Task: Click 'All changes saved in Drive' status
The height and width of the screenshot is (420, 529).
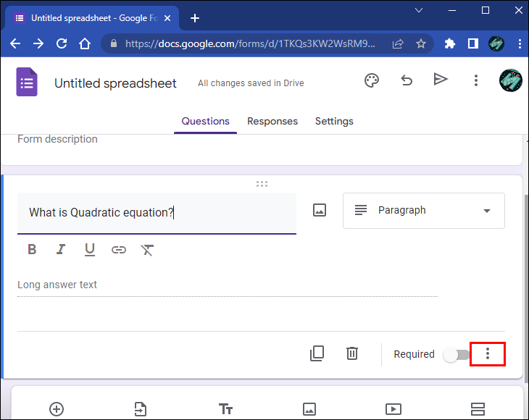Action: click(251, 83)
